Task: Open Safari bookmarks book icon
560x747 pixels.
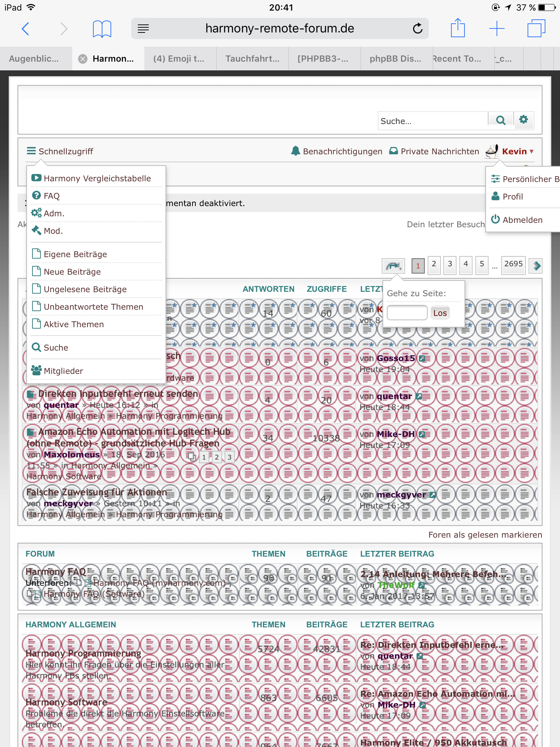Action: tap(102, 28)
